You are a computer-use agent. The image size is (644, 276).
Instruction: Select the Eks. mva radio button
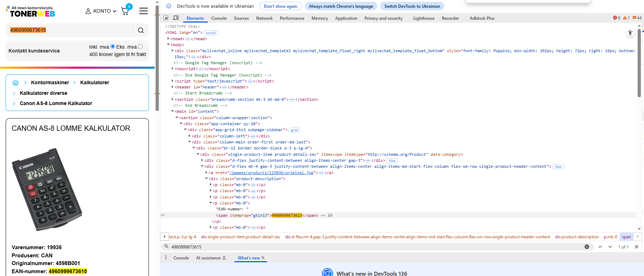coord(140,47)
